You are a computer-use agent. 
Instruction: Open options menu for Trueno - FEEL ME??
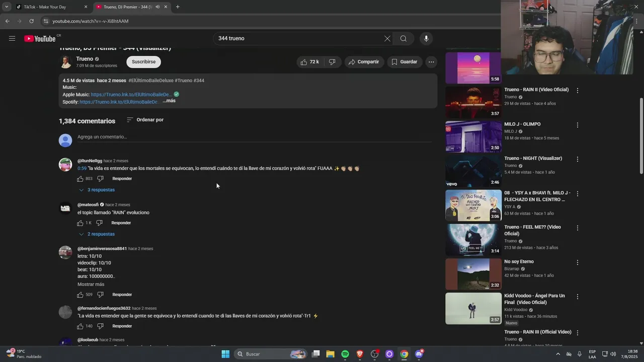(x=578, y=228)
